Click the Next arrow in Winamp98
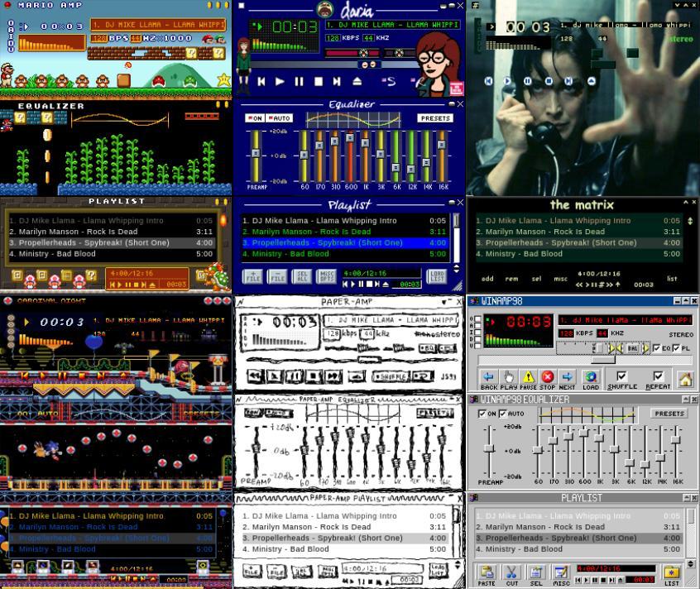The height and width of the screenshot is (589, 700). point(567,379)
